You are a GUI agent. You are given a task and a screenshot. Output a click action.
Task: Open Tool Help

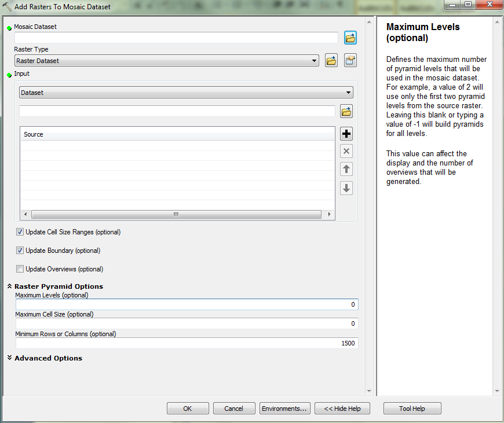point(412,408)
